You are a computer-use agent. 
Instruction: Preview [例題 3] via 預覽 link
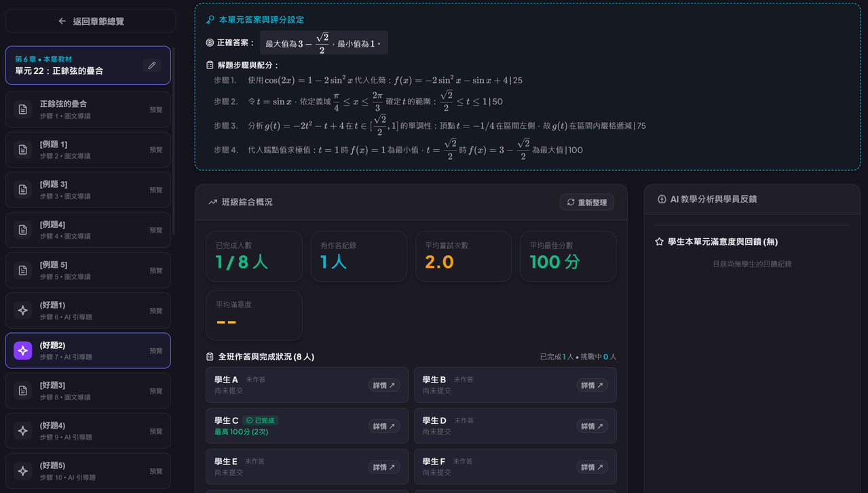point(156,190)
